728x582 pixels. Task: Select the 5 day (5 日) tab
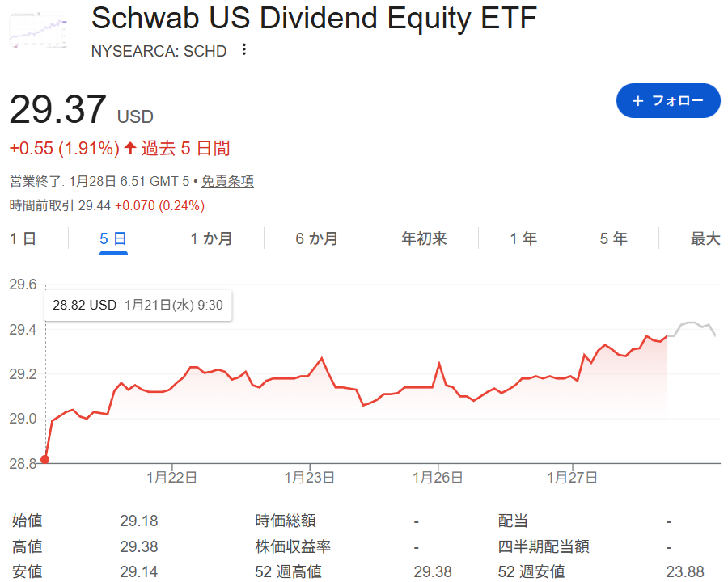113,238
